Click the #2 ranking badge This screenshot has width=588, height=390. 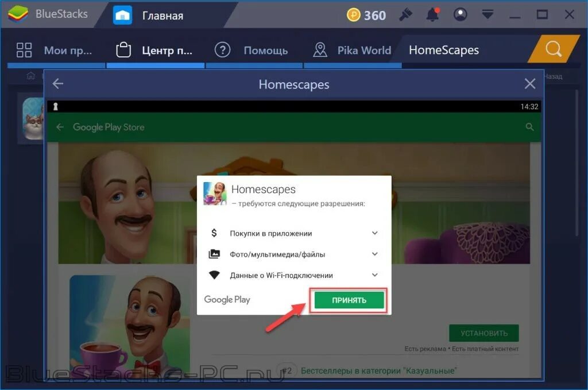287,371
